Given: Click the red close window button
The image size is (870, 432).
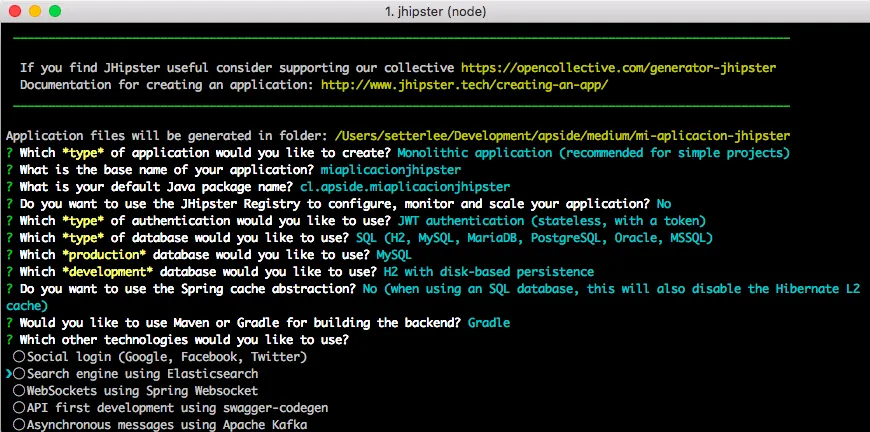Looking at the screenshot, I should [16, 11].
